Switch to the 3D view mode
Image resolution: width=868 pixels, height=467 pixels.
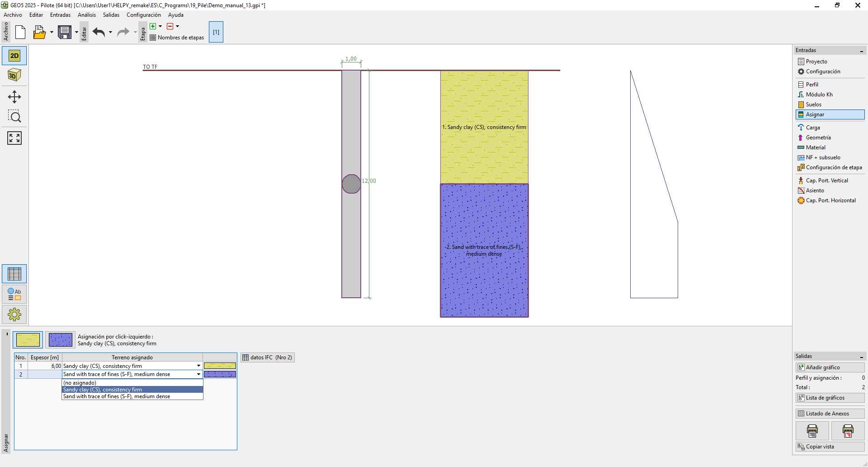(x=14, y=75)
